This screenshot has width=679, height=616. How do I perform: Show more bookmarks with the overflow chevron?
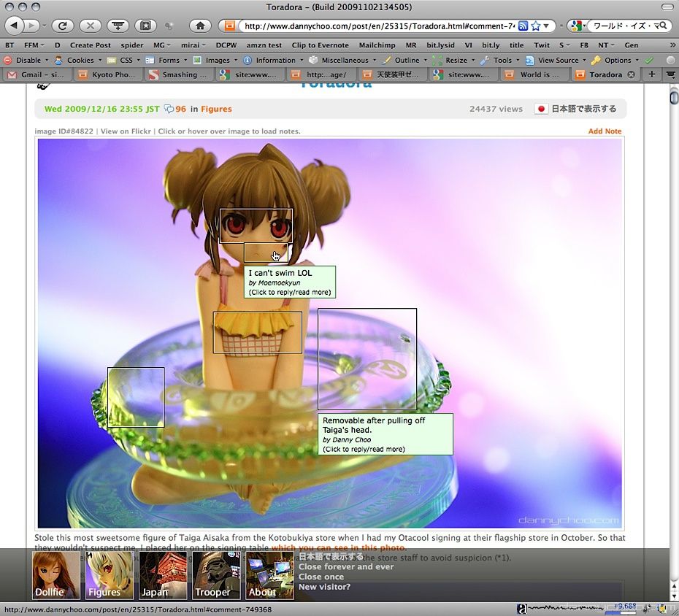tap(672, 45)
